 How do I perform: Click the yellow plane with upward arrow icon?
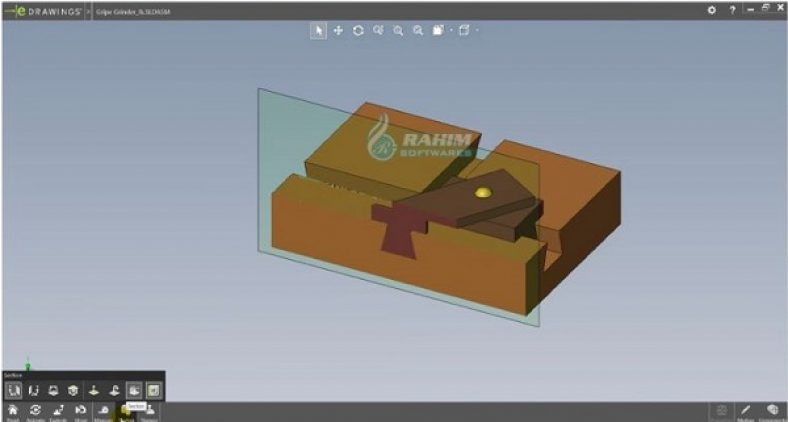94,390
